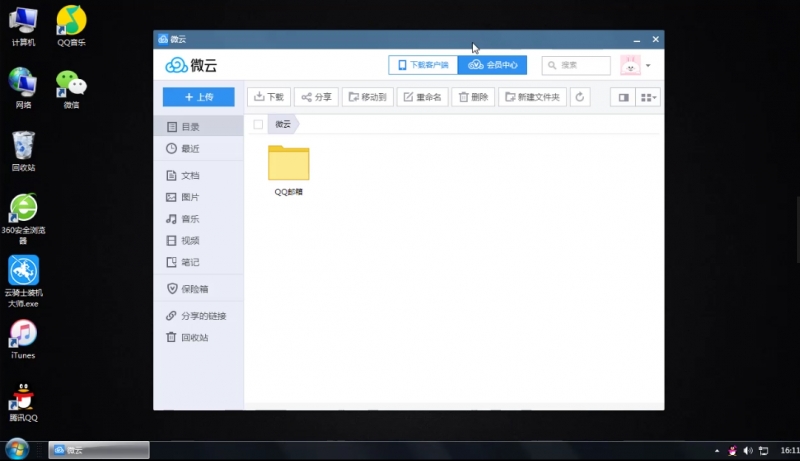Open 分享的链接 shared links in the sidebar

[198, 316]
